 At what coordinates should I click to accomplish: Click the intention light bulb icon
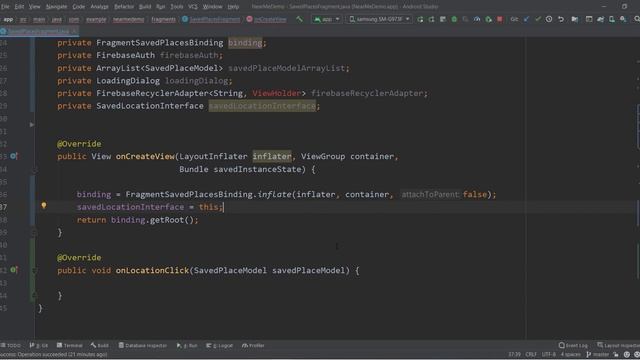(x=44, y=206)
